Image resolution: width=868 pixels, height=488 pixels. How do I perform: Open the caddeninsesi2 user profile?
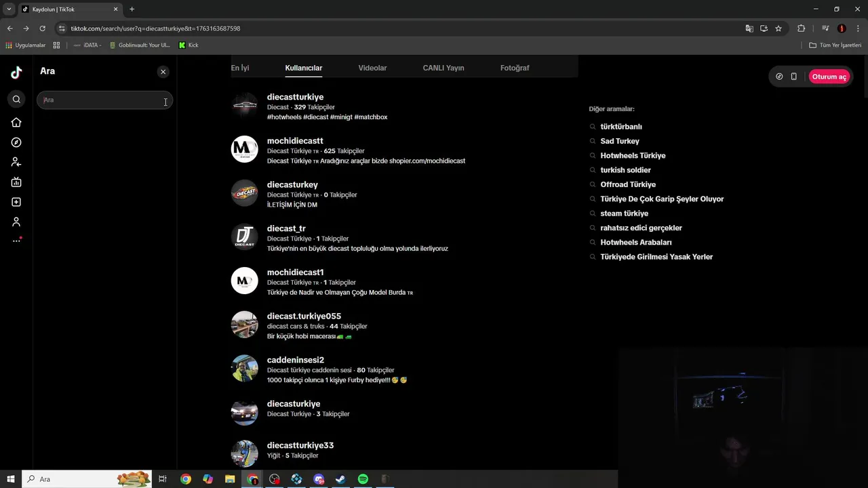[x=296, y=360]
